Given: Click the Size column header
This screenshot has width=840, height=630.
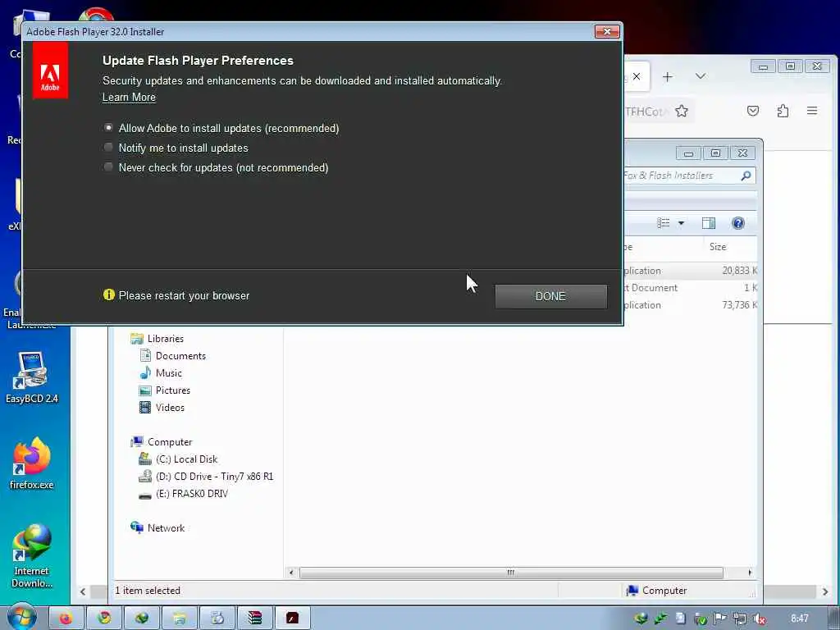Looking at the screenshot, I should [x=718, y=246].
